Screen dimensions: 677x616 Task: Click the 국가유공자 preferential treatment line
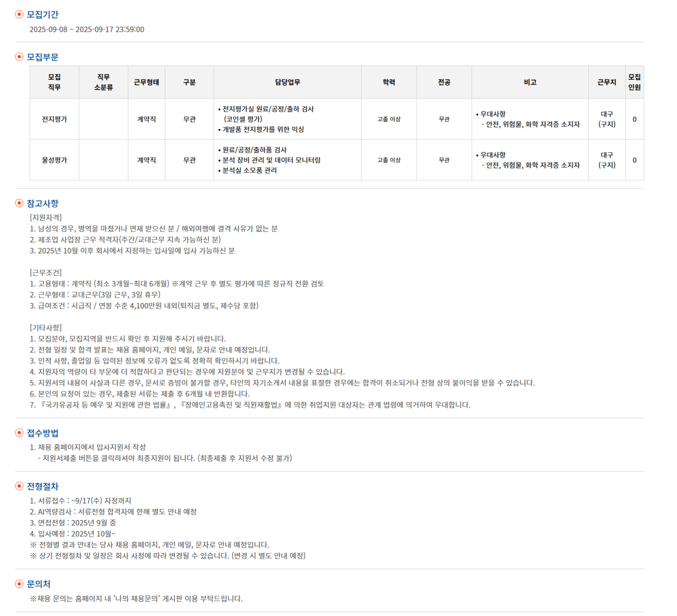250,405
